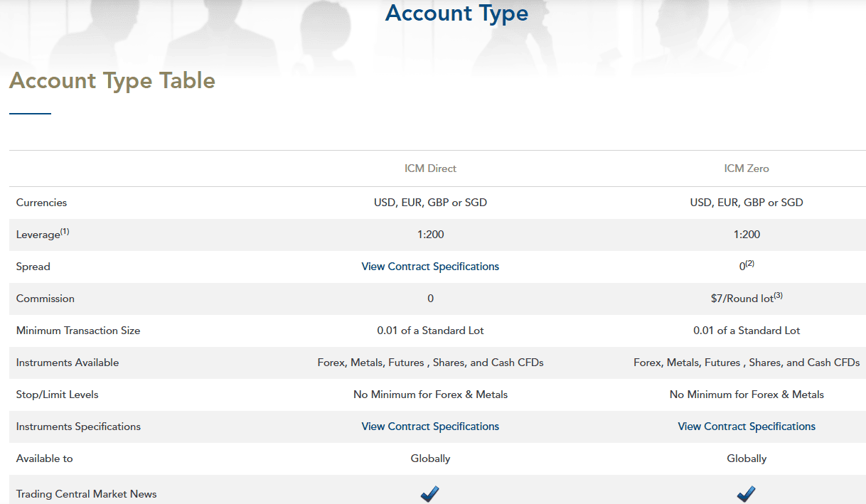
Task: Open ICM Direct Instruments Specifications link
Action: (430, 426)
